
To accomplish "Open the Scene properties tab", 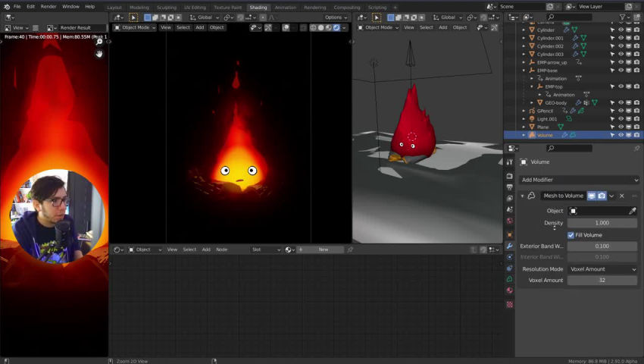I will tap(510, 209).
